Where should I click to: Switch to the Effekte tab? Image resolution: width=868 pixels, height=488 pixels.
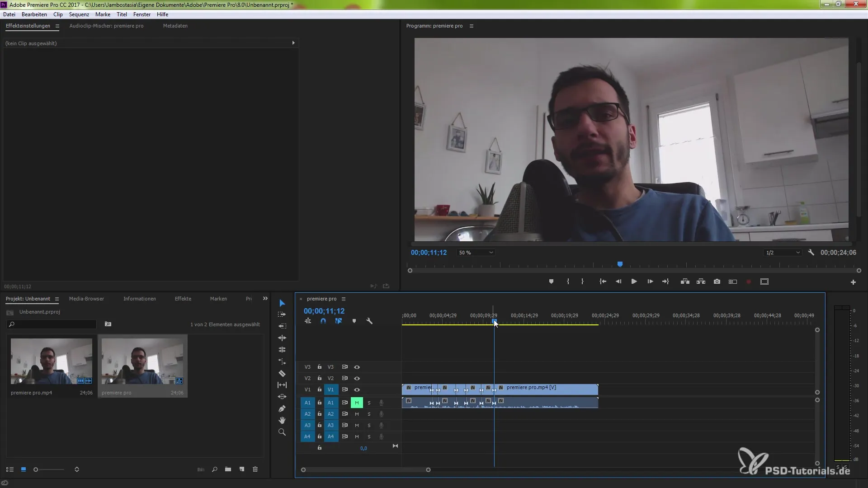183,299
